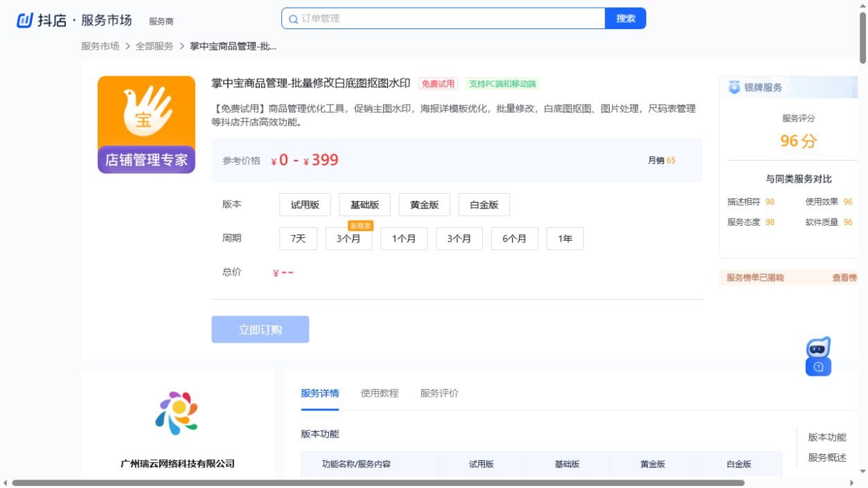Select the 白金版 version option
Viewport: 868px width, 488px height.
(484, 205)
